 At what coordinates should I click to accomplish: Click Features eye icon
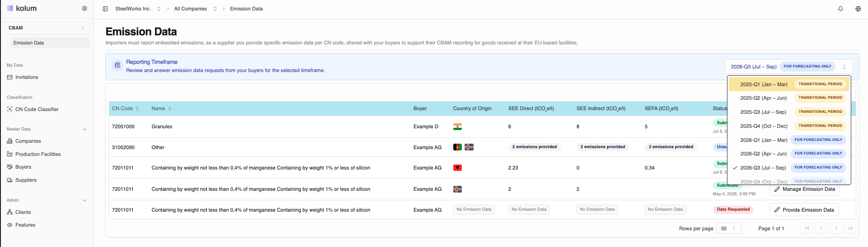click(x=10, y=225)
